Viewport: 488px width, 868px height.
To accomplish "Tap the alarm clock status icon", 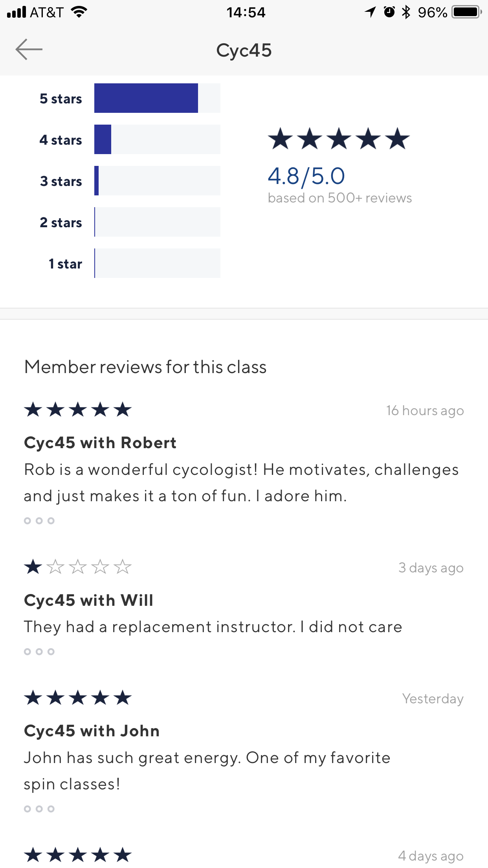I will coord(389,12).
